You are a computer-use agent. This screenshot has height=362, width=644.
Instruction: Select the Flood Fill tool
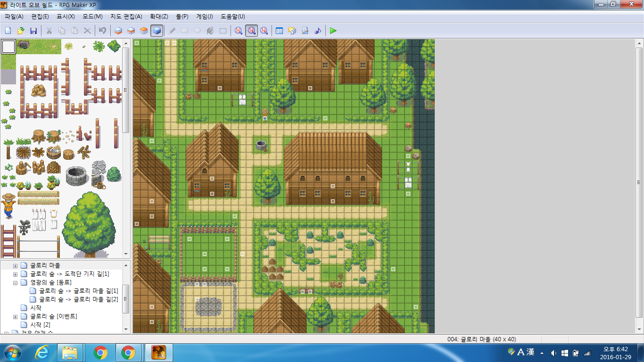click(x=210, y=31)
